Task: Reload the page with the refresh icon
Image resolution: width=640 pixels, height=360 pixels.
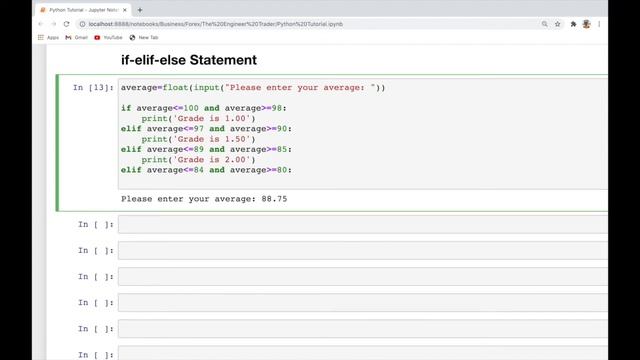Action: click(x=67, y=24)
